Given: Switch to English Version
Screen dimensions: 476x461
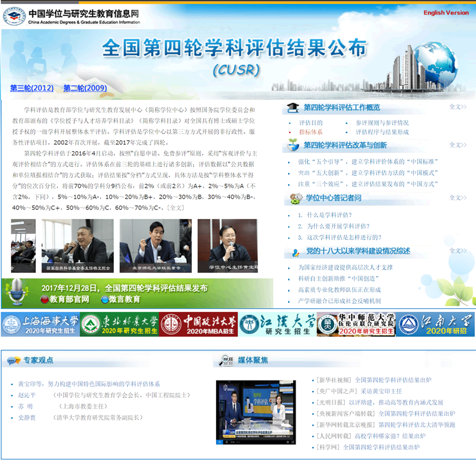Looking at the screenshot, I should [x=446, y=13].
